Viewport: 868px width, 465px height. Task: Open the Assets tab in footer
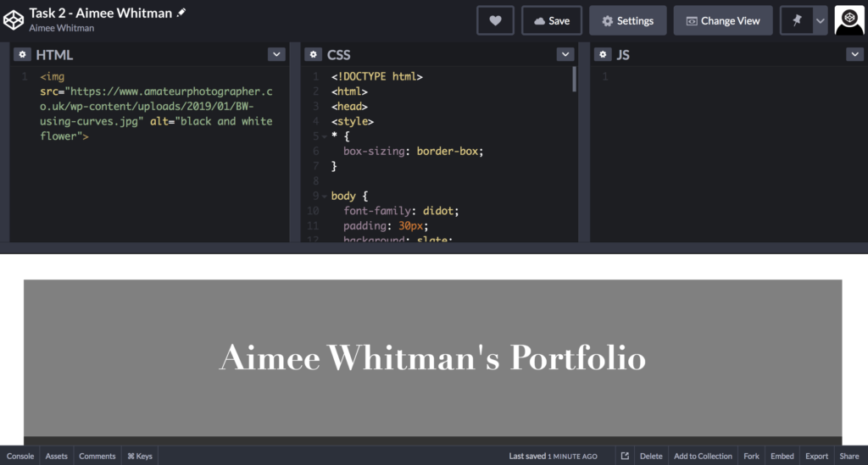pyautogui.click(x=57, y=456)
